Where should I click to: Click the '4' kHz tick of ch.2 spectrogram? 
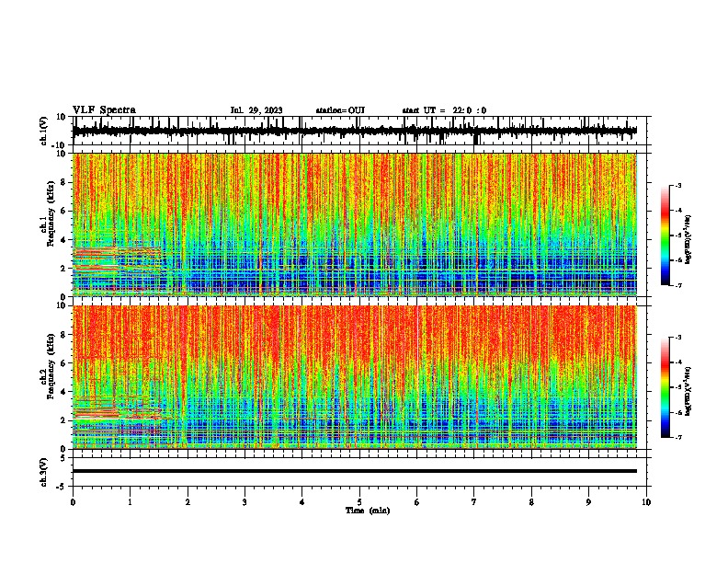(x=64, y=392)
